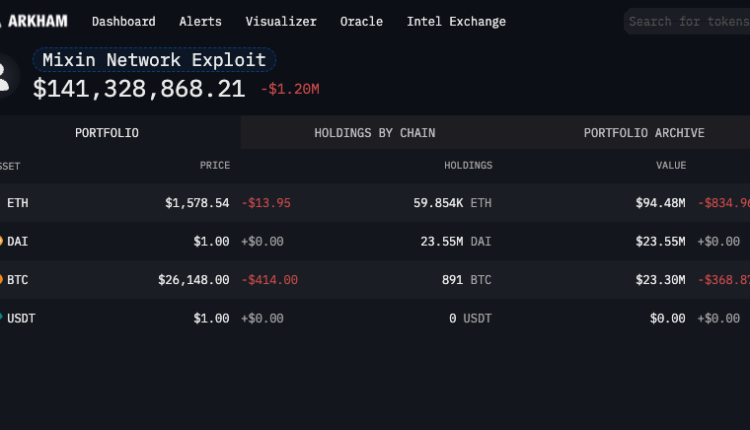Click the Search for tokens field

pos(690,21)
